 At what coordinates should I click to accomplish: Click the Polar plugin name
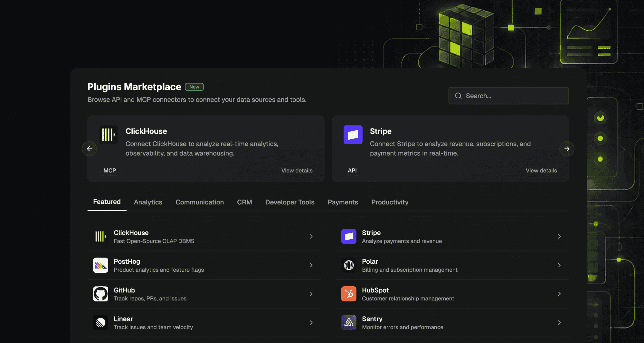tap(370, 261)
